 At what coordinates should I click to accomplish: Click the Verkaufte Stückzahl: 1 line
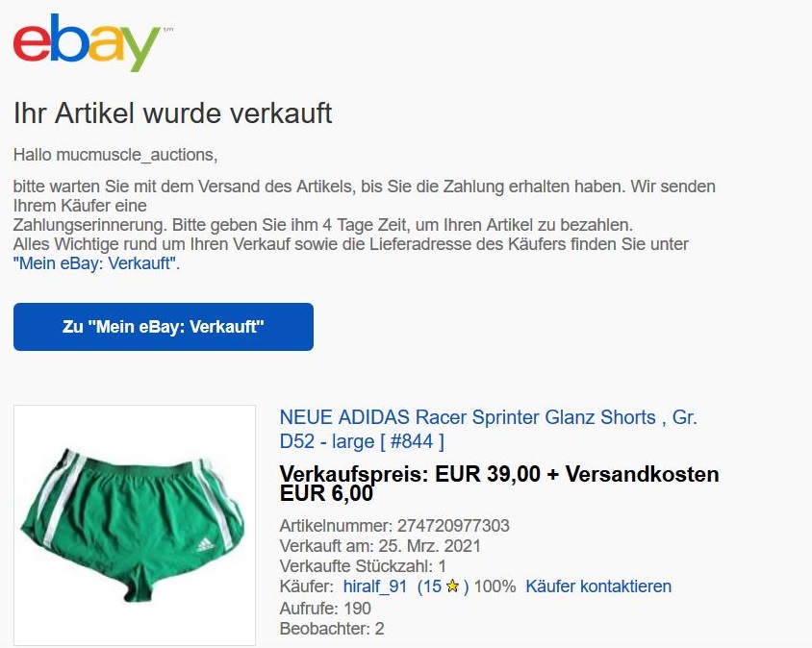click(363, 565)
